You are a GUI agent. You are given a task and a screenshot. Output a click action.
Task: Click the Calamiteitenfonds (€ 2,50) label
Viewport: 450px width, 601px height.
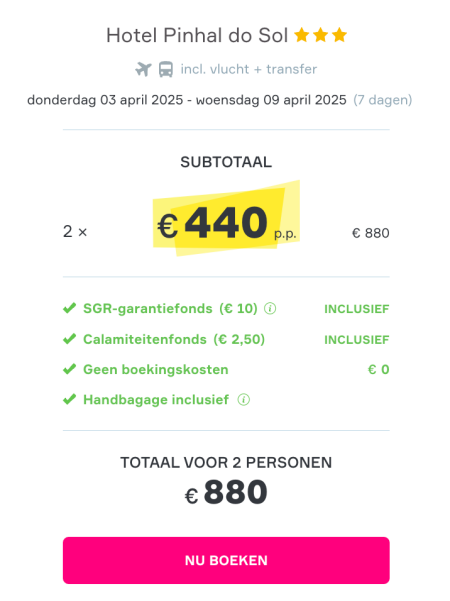pyautogui.click(x=174, y=339)
